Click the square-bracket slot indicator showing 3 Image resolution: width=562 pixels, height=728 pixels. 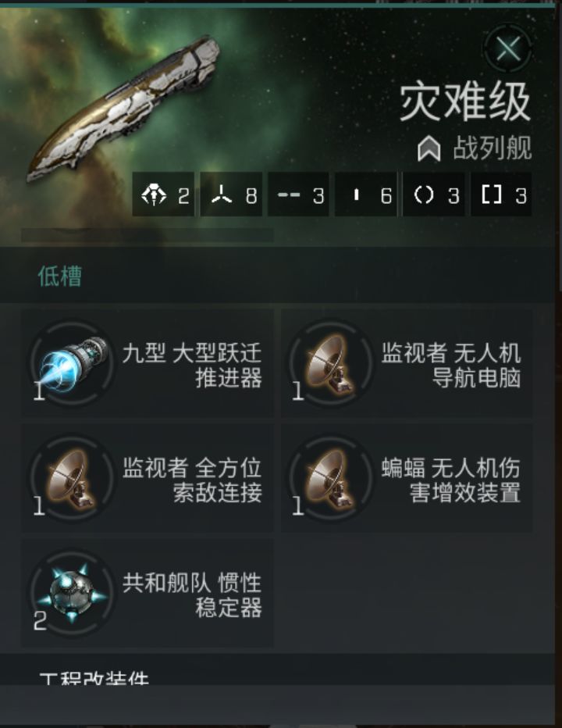coord(501,194)
